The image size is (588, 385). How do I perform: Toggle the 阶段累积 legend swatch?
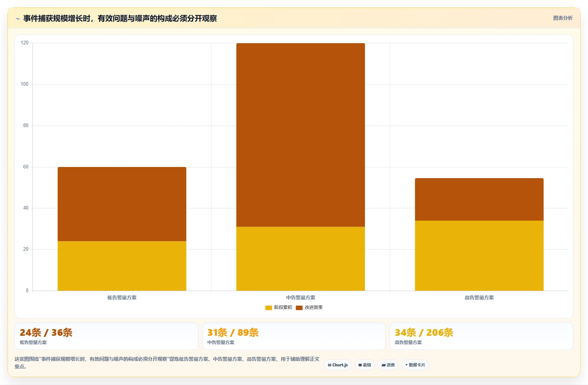tap(268, 307)
